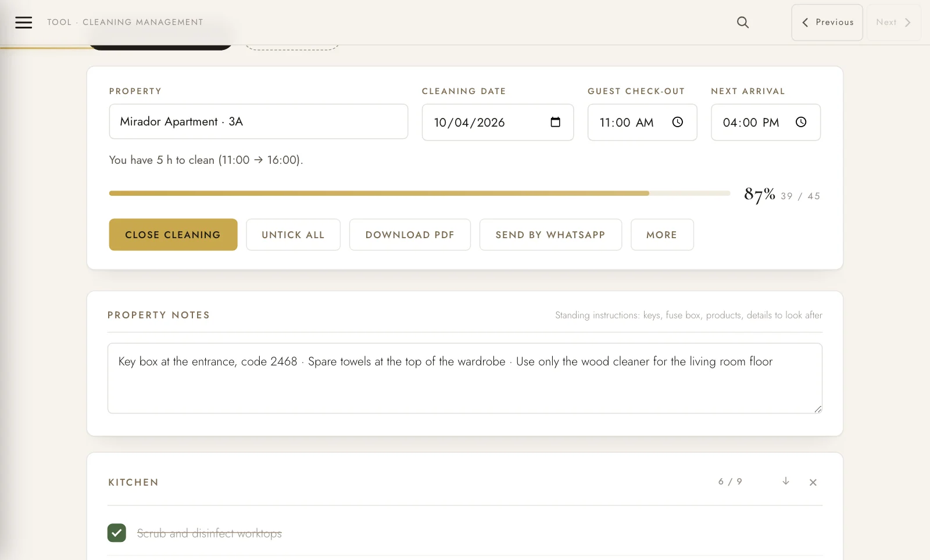Click the Standing instructions hint text
This screenshot has width=930, height=560.
(x=689, y=315)
